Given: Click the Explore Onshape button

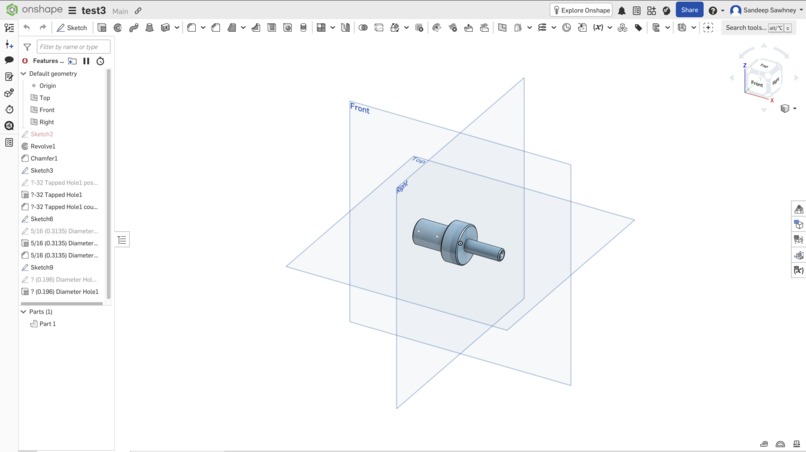Looking at the screenshot, I should 581,10.
